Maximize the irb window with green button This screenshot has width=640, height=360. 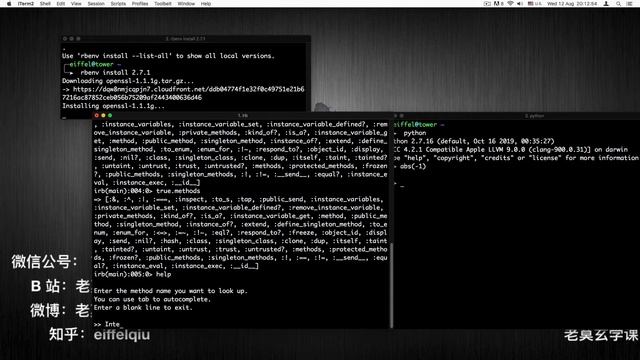click(110, 116)
